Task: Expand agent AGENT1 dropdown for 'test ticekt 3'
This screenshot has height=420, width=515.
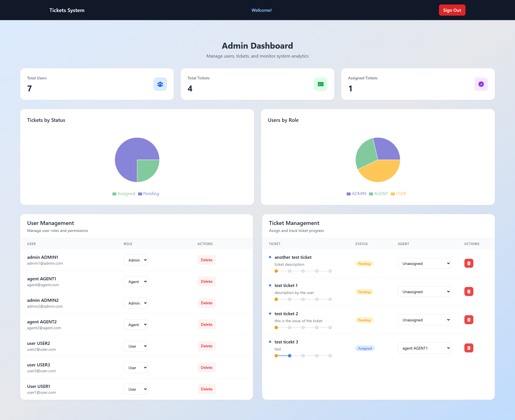Action: pos(424,348)
